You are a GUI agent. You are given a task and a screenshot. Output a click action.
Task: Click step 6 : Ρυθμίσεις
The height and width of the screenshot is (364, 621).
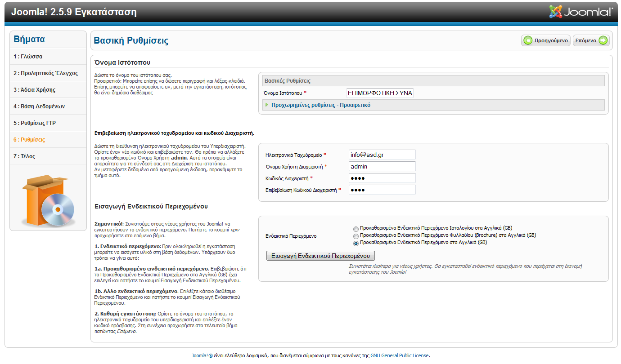48,139
